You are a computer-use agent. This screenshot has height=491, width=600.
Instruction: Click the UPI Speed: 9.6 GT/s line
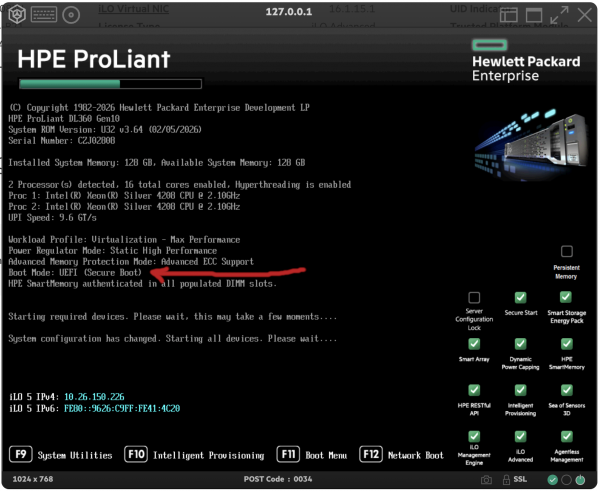point(52,218)
